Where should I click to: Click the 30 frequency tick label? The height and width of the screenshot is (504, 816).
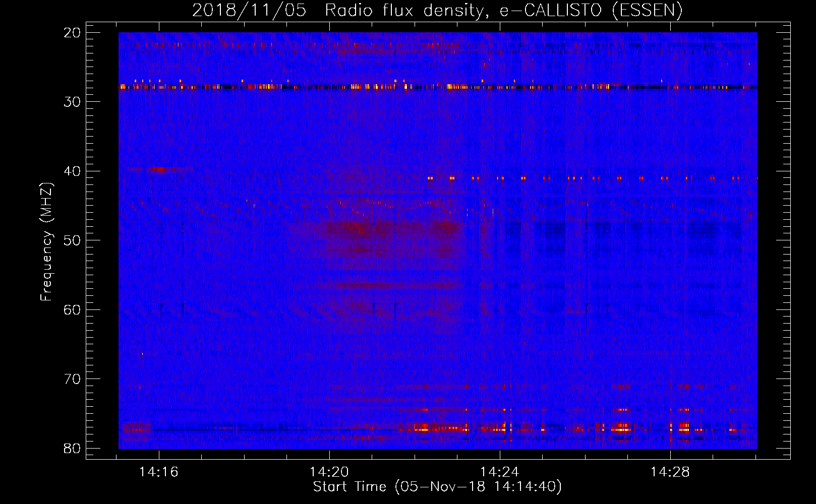(x=73, y=102)
